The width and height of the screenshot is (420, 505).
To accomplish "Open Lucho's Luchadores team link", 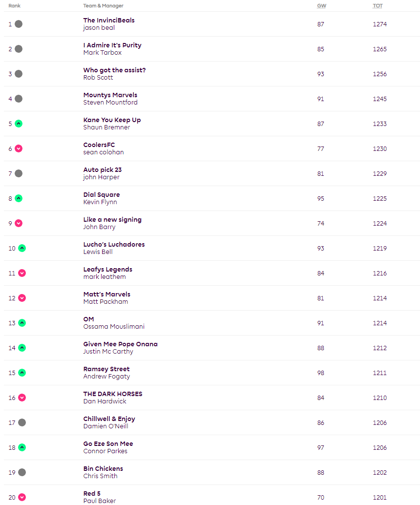I will click(x=114, y=245).
